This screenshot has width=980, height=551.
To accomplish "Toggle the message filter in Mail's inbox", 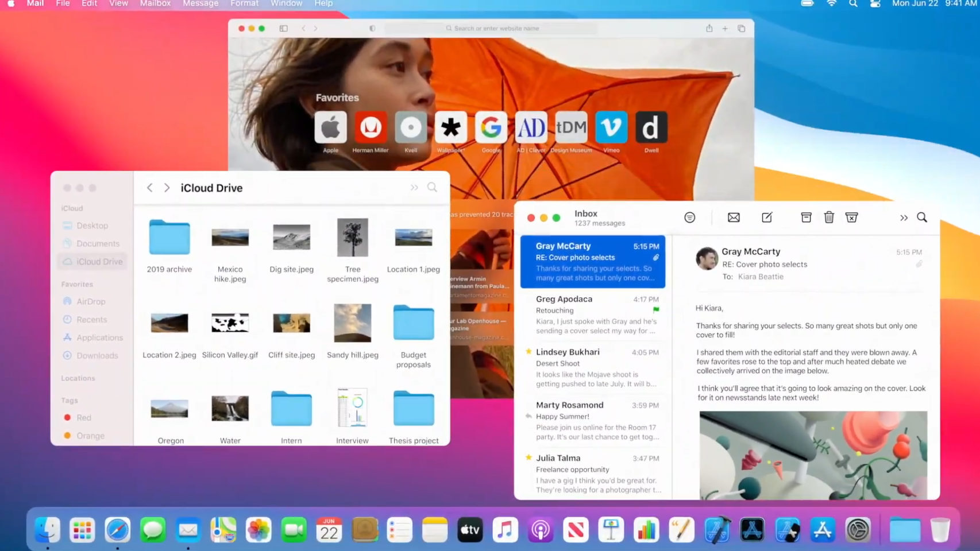I will pyautogui.click(x=689, y=217).
